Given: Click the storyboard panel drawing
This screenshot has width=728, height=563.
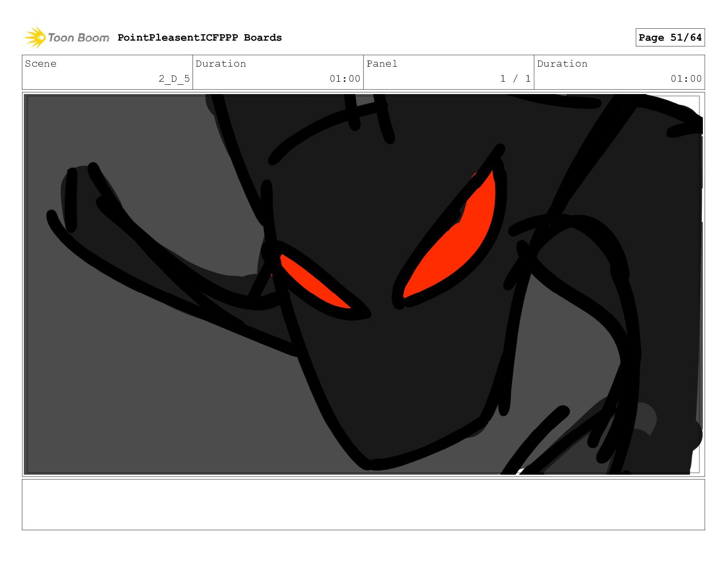Looking at the screenshot, I should 363,284.
